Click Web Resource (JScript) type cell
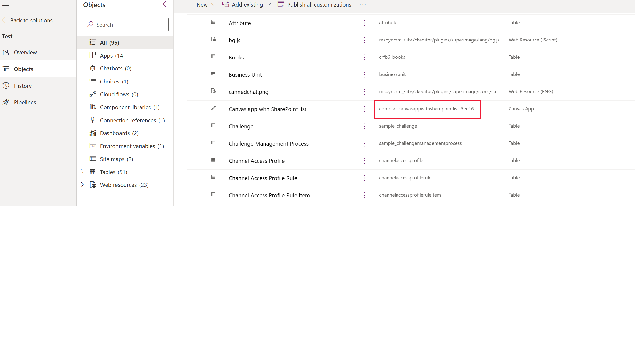Image resolution: width=635 pixels, height=364 pixels. pos(533,40)
